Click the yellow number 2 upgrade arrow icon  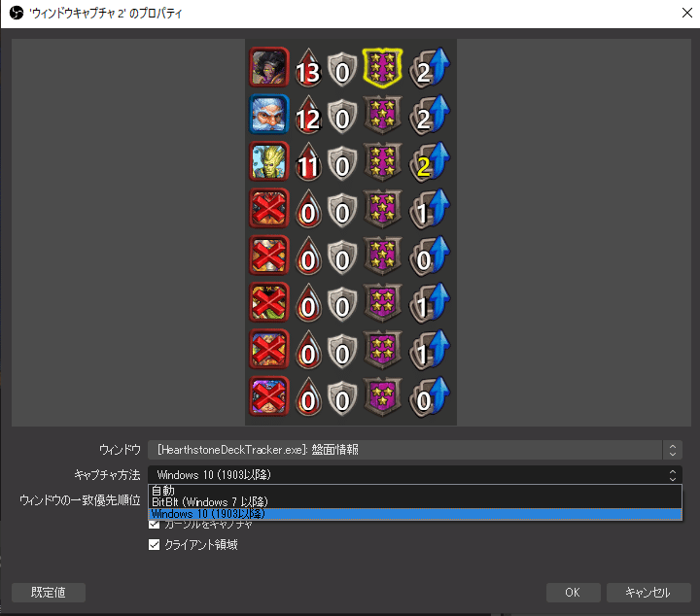[430, 162]
